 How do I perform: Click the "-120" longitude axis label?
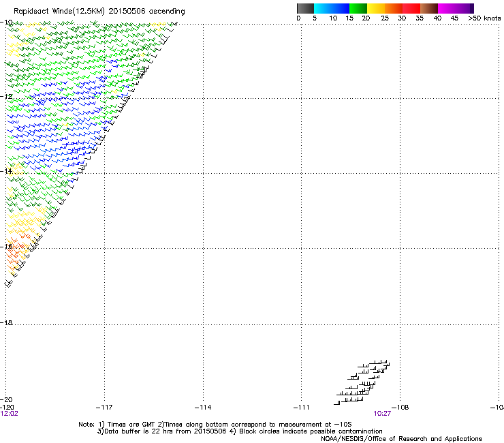tap(7, 408)
